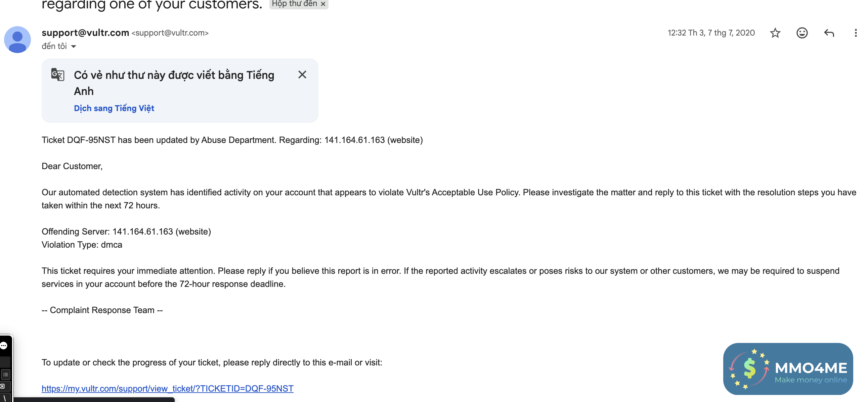Viewport: 868px width, 402px height.
Task: Click the slash icon in floating panel
Action: pyautogui.click(x=4, y=398)
